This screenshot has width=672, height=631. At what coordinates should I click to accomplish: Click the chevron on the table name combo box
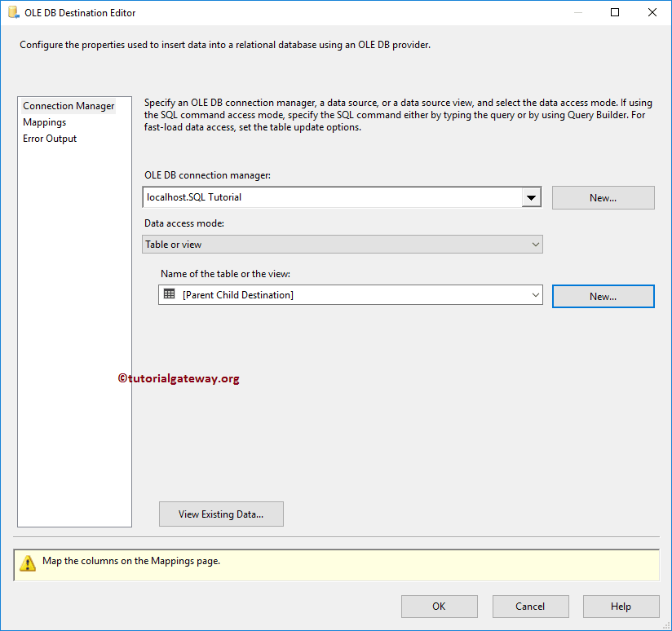(536, 296)
